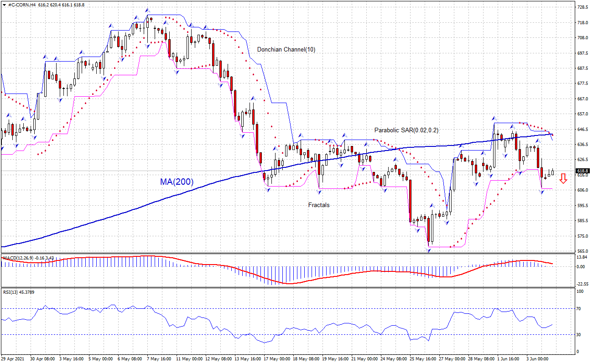Click the 3 Jun 00:00 time axis label
This screenshot has height=364, width=593.
click(x=536, y=359)
